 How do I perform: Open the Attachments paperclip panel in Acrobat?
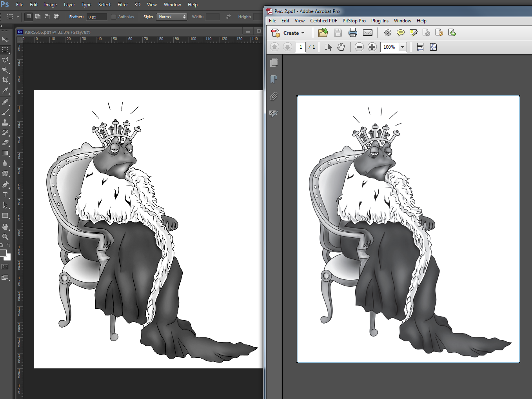pos(274,96)
